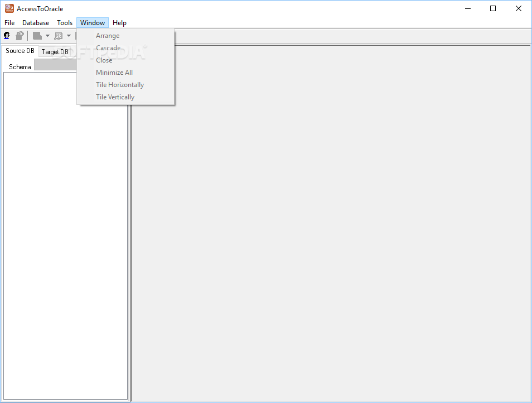Image resolution: width=532 pixels, height=403 pixels.
Task: Open dropdown arrow beside document toolbar icon
Action: tap(47, 36)
